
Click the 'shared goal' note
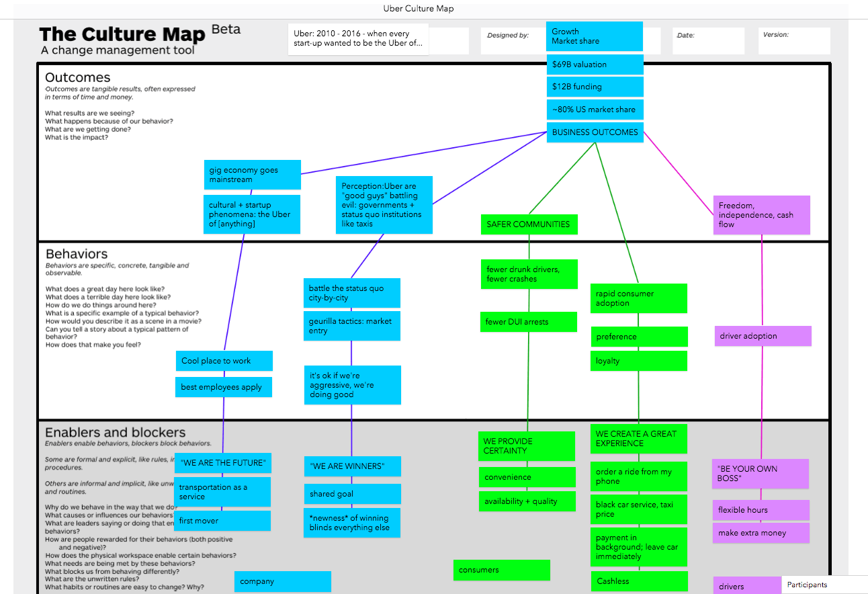click(x=353, y=494)
